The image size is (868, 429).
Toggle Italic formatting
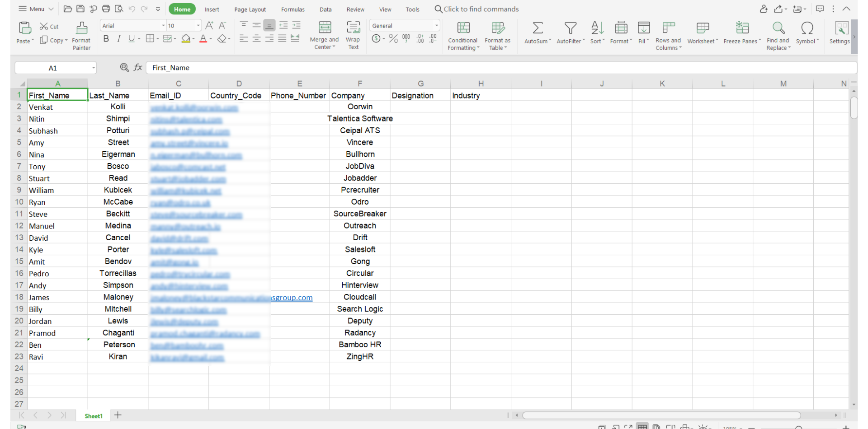118,39
